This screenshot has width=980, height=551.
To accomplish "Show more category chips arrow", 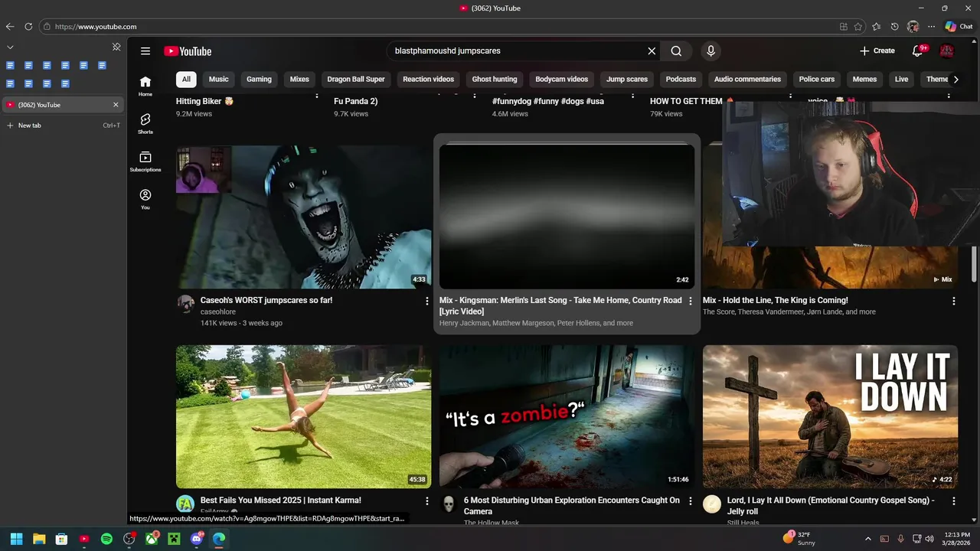I will point(955,79).
